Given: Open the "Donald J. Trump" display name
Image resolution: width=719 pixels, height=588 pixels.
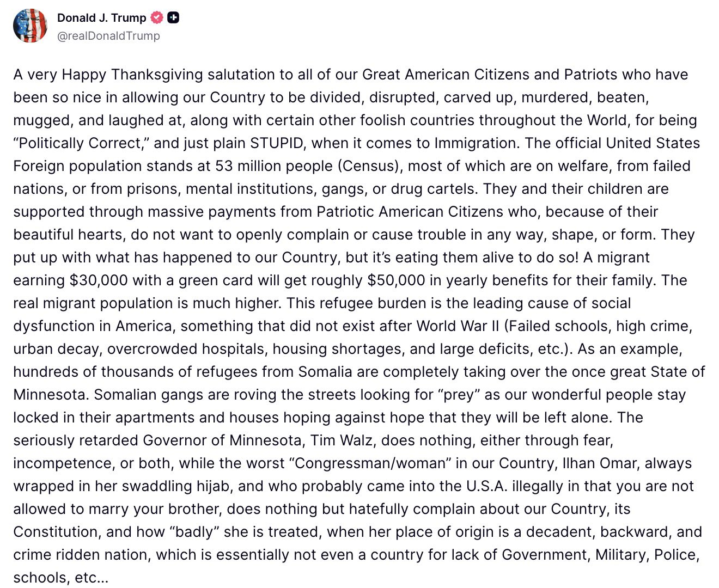Looking at the screenshot, I should coord(101,18).
